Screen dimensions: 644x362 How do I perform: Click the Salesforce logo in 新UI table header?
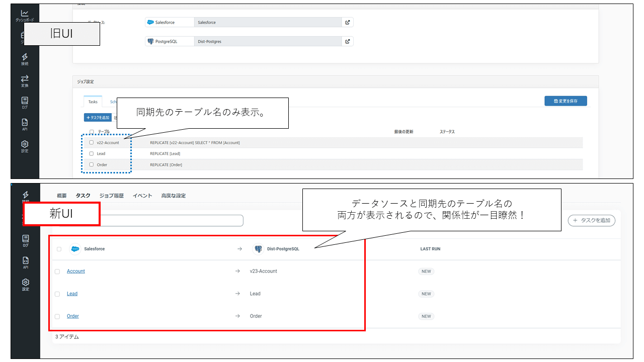click(75, 249)
